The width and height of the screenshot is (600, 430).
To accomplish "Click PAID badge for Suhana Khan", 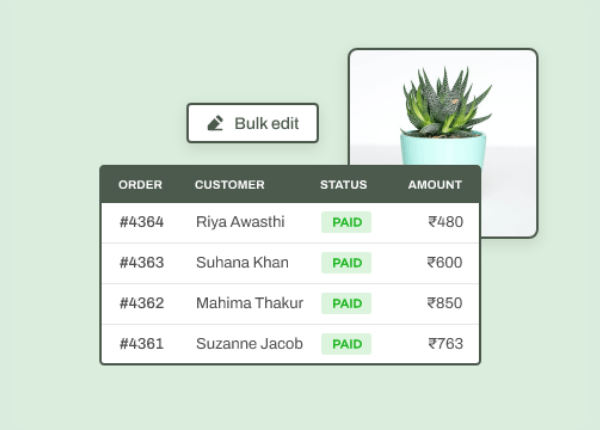I will (x=346, y=263).
